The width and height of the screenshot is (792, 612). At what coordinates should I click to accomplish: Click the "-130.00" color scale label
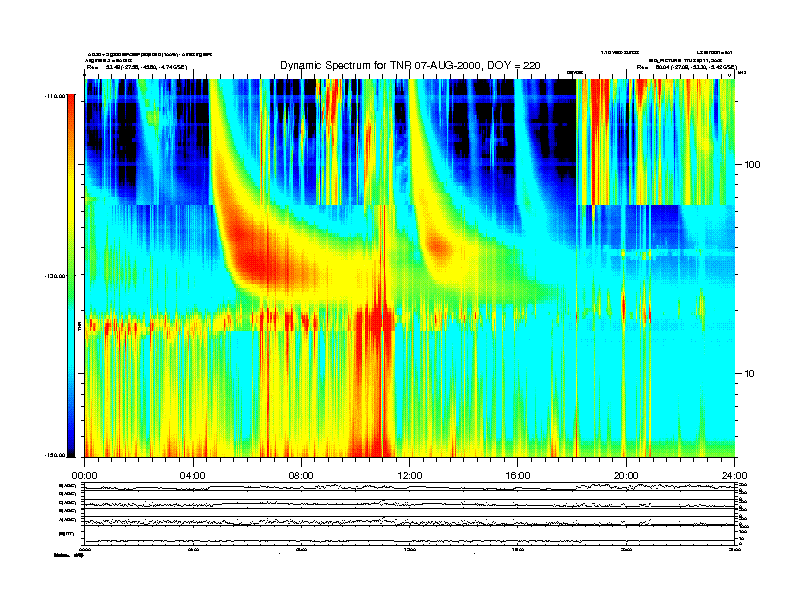tap(55, 276)
